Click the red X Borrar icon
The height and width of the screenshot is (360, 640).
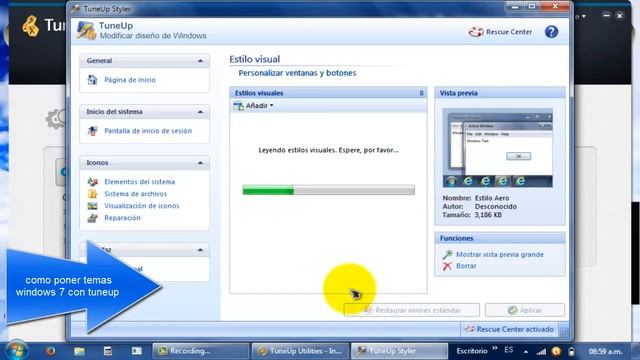(447, 266)
